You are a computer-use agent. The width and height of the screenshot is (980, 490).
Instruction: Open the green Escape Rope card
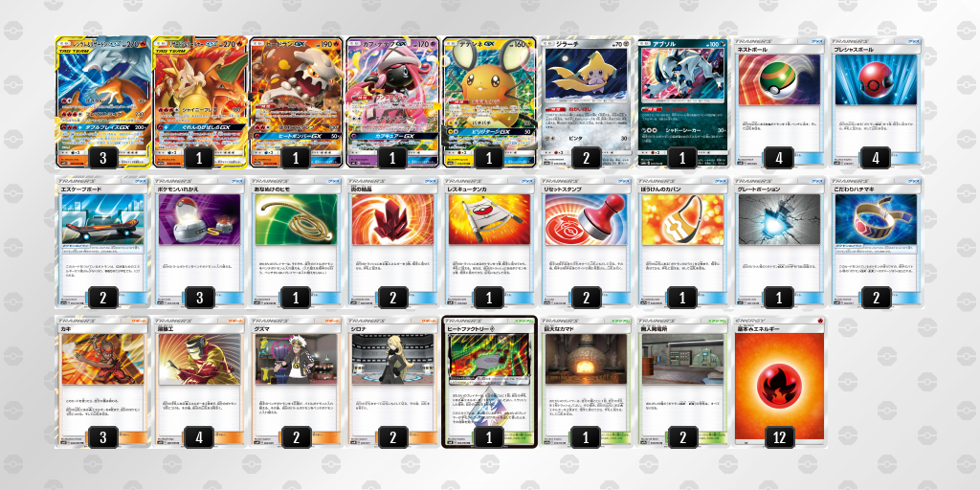pos(297,242)
